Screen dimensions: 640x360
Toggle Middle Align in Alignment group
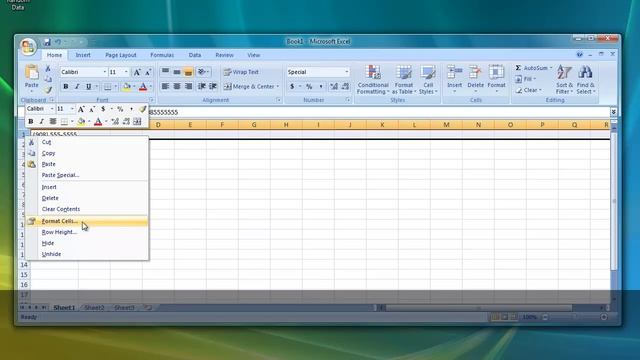point(177,72)
